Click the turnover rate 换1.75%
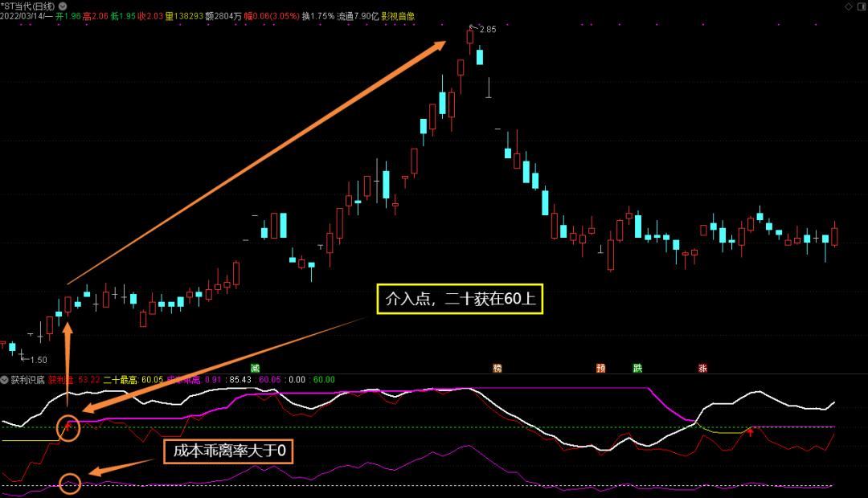 (318, 17)
